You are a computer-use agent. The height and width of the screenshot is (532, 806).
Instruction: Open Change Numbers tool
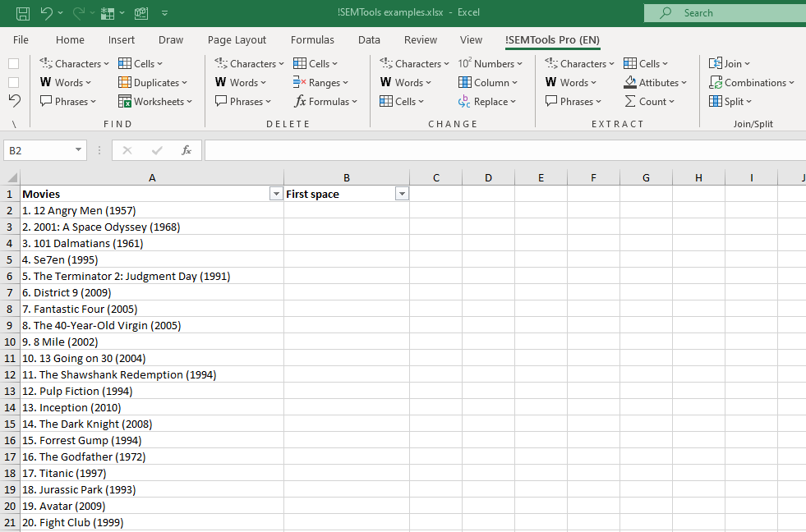[x=491, y=64]
